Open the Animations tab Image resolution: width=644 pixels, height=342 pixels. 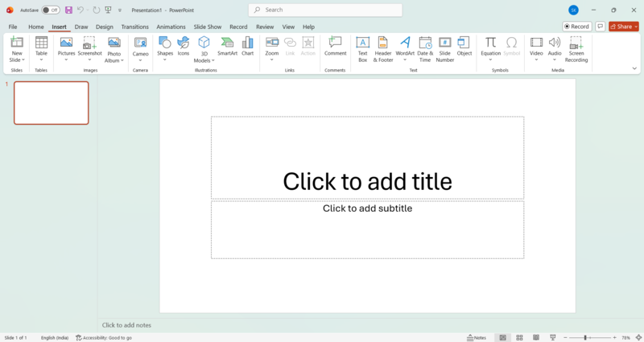(x=171, y=27)
